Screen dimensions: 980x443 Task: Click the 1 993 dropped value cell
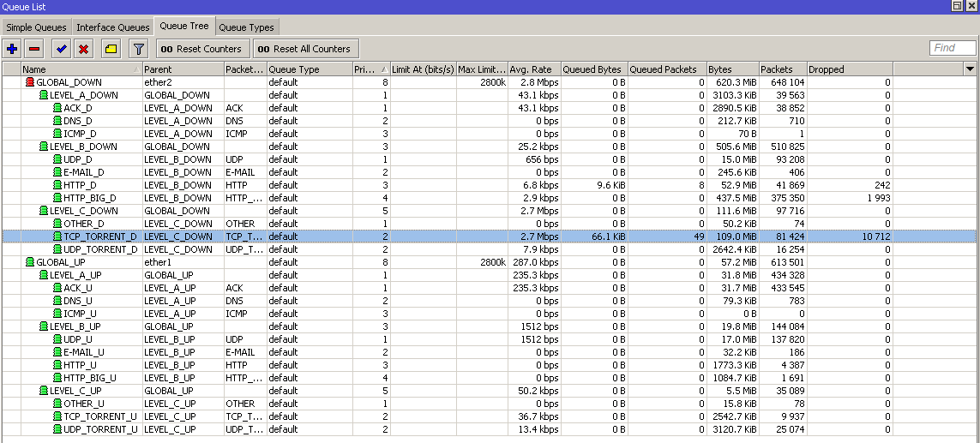pos(850,198)
